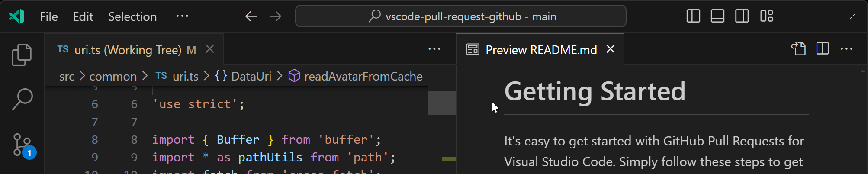Open the Explorer view in activity bar
Viewport: 868px width, 174px height.
click(x=22, y=55)
